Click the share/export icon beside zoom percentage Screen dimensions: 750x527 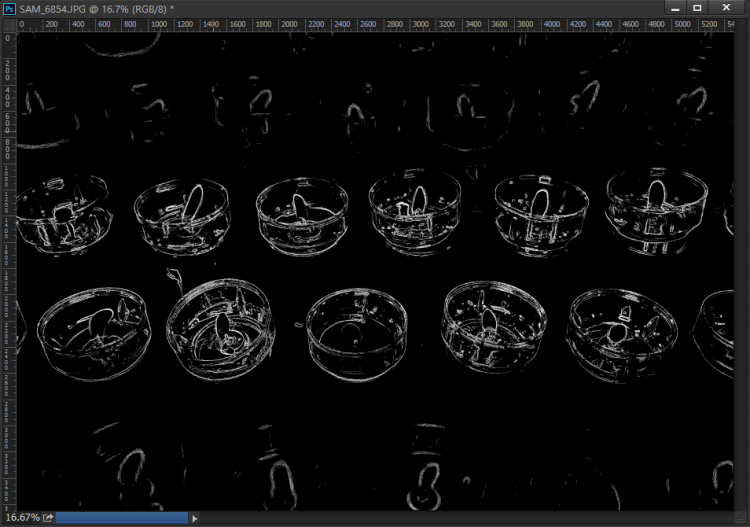(48, 517)
